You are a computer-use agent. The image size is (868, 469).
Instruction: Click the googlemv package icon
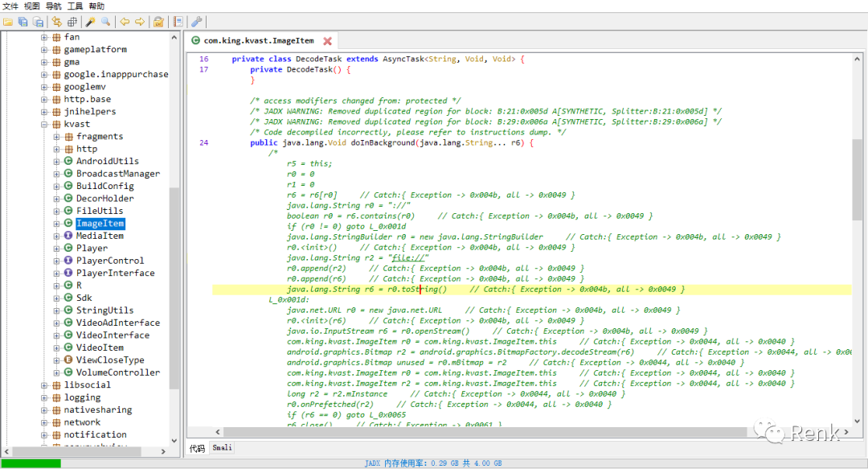(56, 87)
